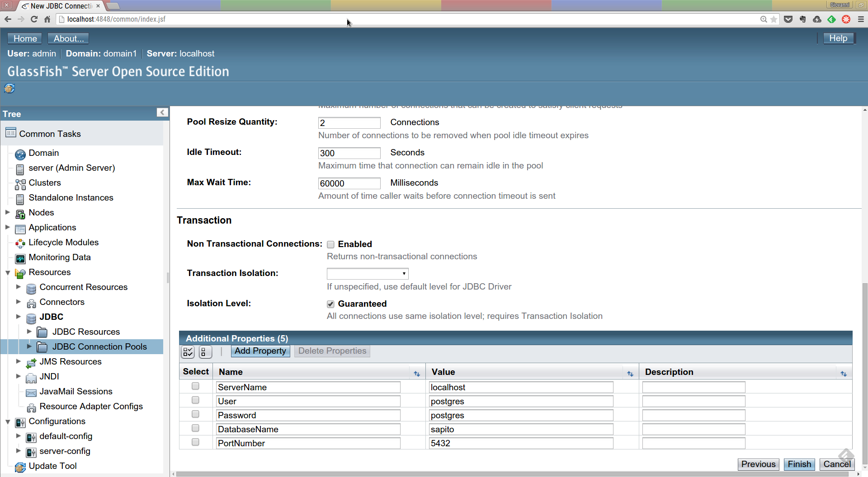Expand the default-config node
868x477 pixels.
[x=19, y=435]
